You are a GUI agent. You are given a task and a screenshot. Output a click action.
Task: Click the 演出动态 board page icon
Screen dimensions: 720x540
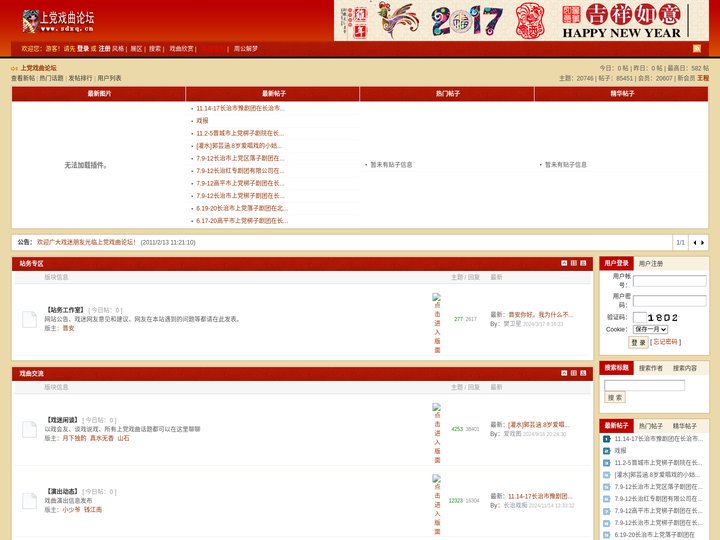(29, 501)
